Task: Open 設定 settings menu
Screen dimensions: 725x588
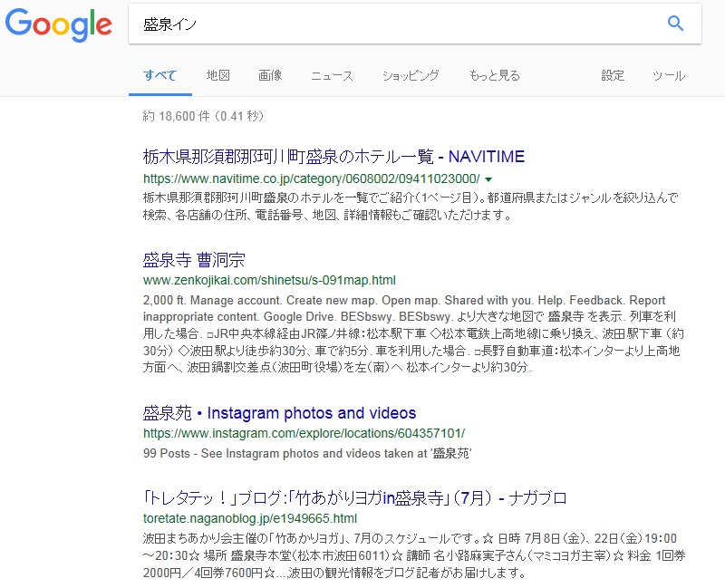Action: coord(613,75)
